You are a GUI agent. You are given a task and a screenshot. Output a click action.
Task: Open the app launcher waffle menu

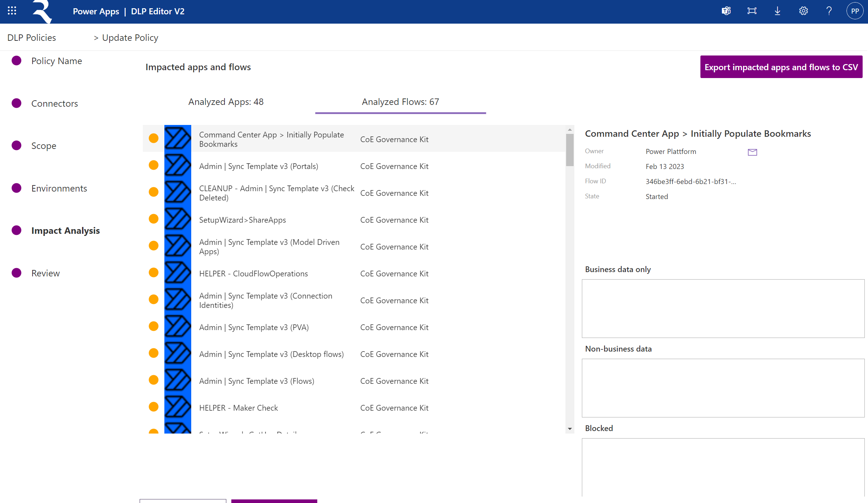(11, 11)
